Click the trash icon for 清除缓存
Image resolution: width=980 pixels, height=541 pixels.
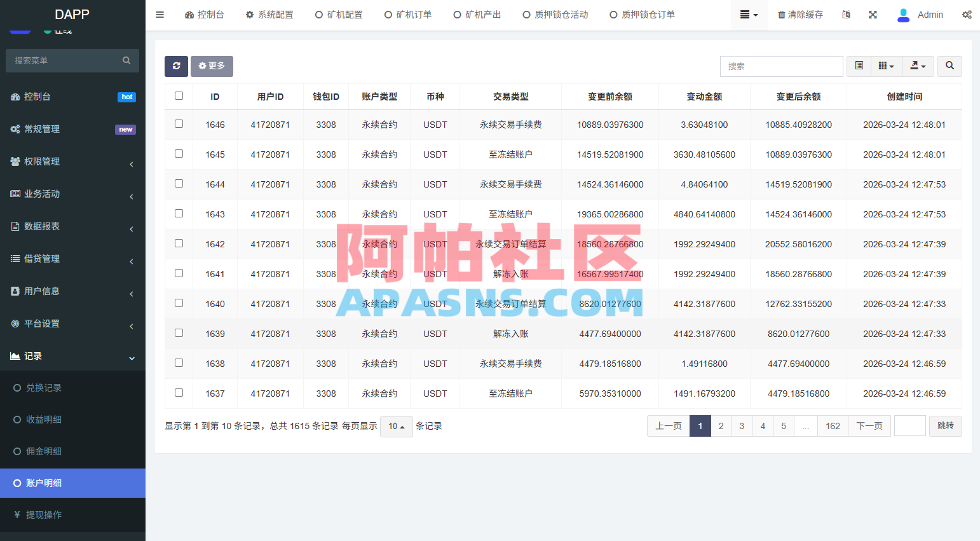[x=781, y=15]
